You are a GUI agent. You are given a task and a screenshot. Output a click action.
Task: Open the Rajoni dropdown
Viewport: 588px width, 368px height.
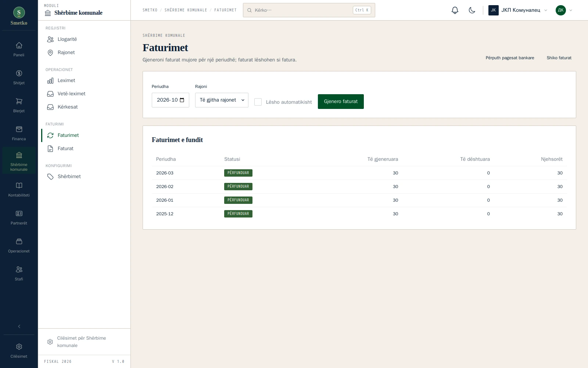222,100
